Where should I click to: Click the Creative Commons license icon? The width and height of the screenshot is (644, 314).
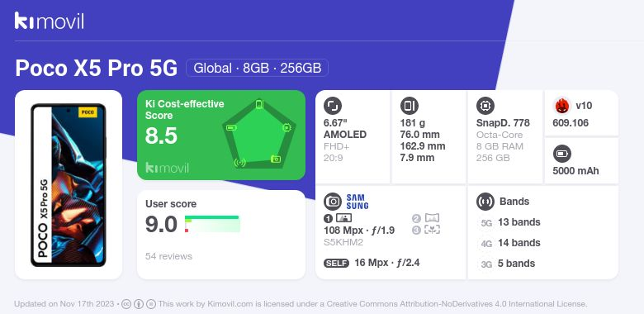126,304
